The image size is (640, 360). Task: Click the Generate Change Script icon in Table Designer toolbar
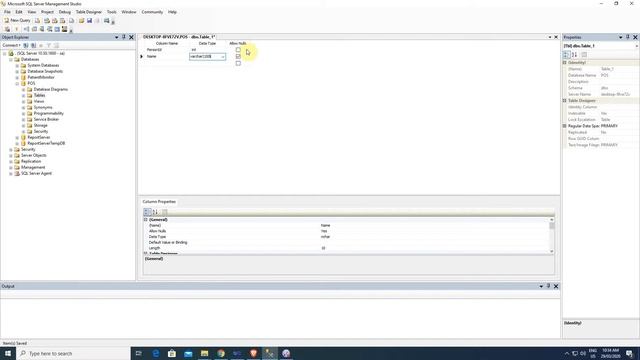click(x=7, y=29)
